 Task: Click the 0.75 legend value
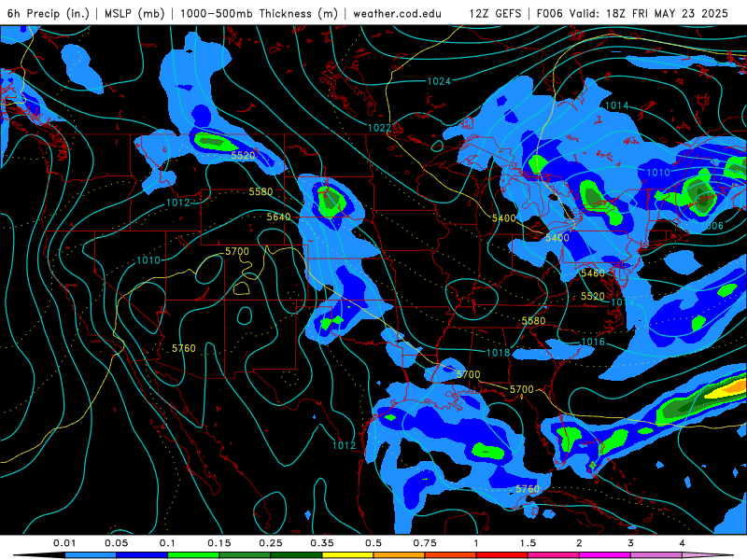[425, 543]
